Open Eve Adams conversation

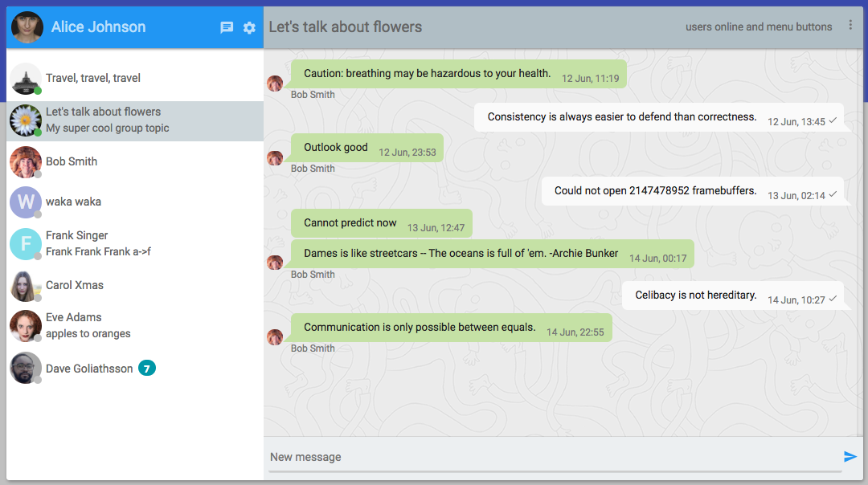coord(135,326)
